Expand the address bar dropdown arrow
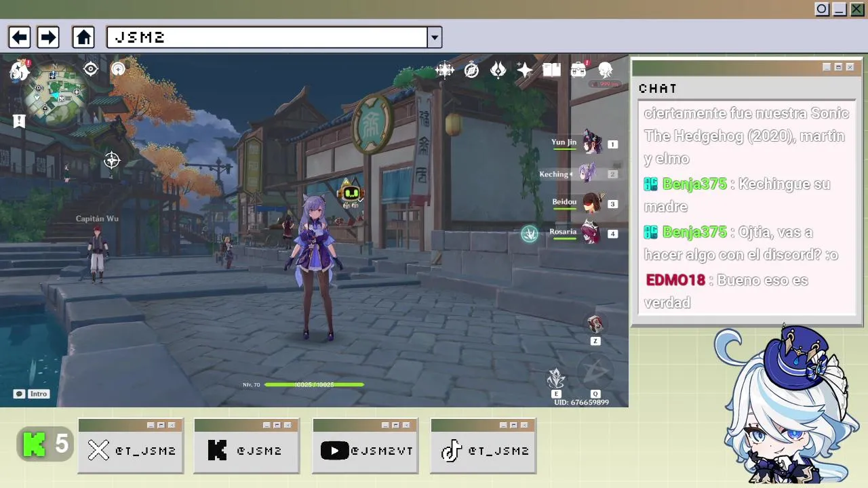The width and height of the screenshot is (868, 488). tap(435, 37)
